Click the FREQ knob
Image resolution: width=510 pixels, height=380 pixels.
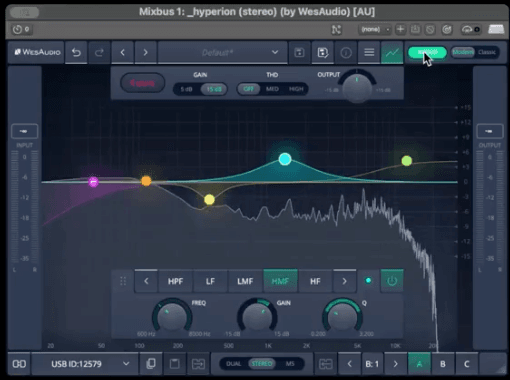coord(172,317)
